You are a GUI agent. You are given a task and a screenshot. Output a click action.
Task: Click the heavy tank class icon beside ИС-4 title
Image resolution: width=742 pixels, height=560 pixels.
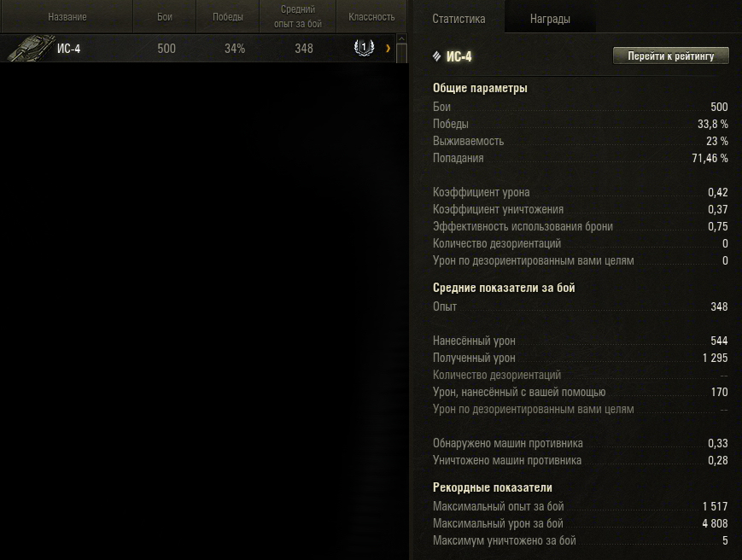coord(437,56)
